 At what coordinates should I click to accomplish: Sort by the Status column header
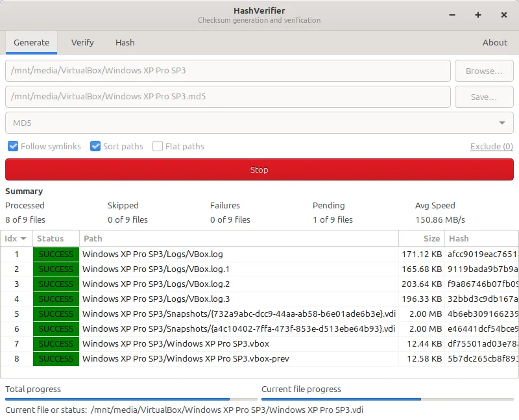(x=56, y=238)
